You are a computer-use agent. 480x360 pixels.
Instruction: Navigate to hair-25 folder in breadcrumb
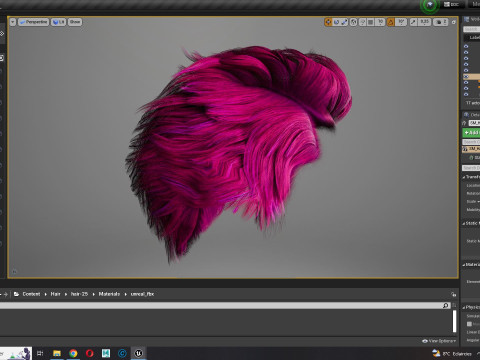79,294
